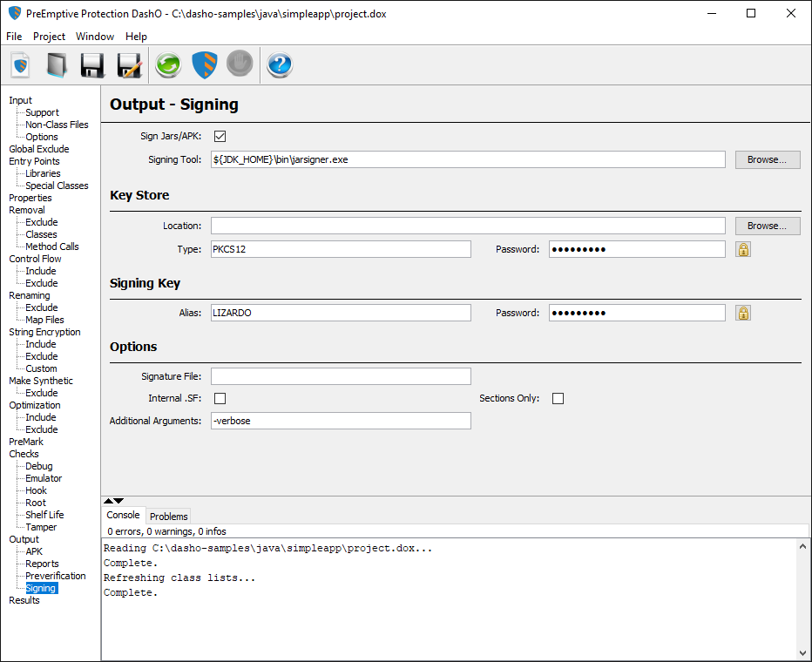Select Entry Points tree item
The height and width of the screenshot is (662, 812).
pos(34,161)
